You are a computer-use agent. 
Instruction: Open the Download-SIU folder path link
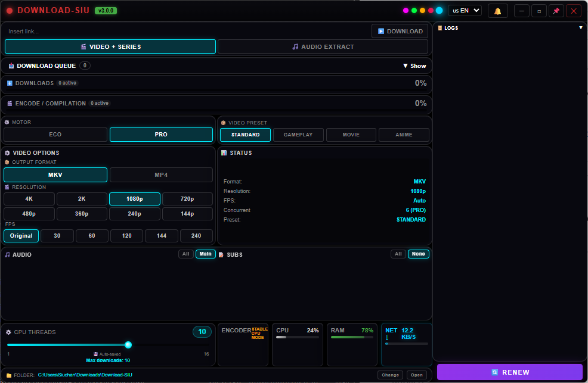tap(85, 375)
